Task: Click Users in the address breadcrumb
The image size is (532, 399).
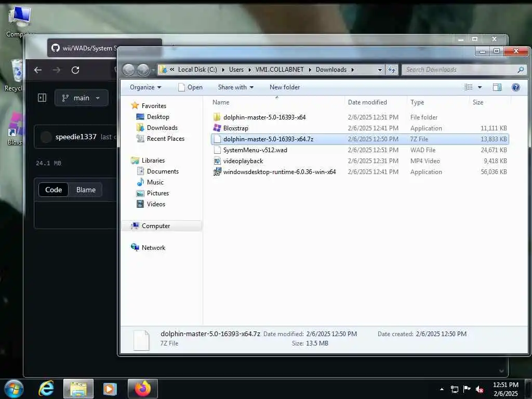Action: [236, 70]
